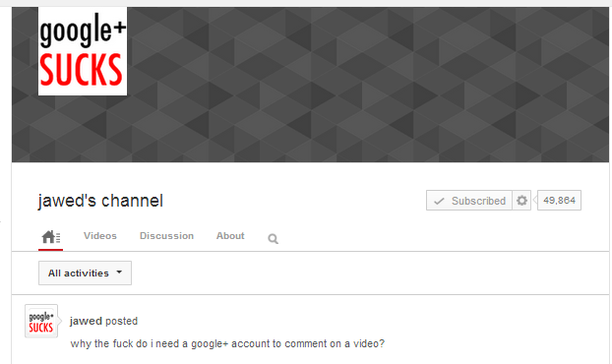Open the small jawed avatar beside post

pos(41,321)
